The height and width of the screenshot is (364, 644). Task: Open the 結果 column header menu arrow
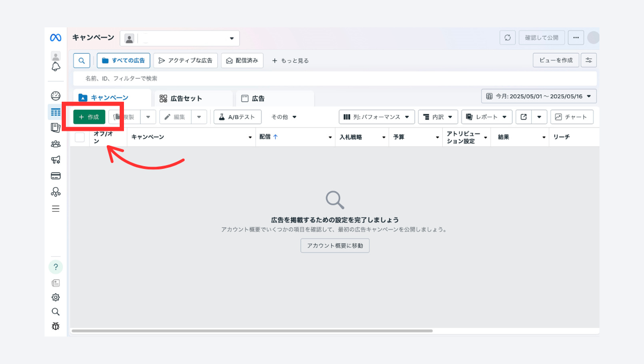point(545,138)
